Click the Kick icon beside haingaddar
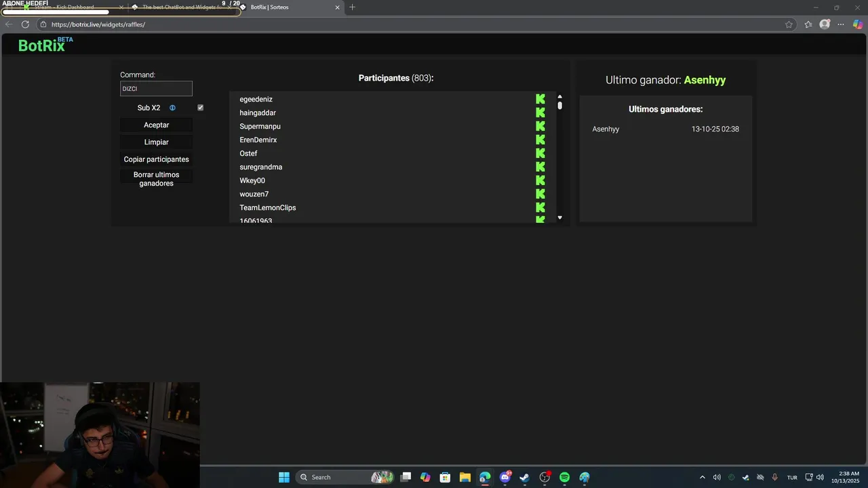 coord(540,113)
